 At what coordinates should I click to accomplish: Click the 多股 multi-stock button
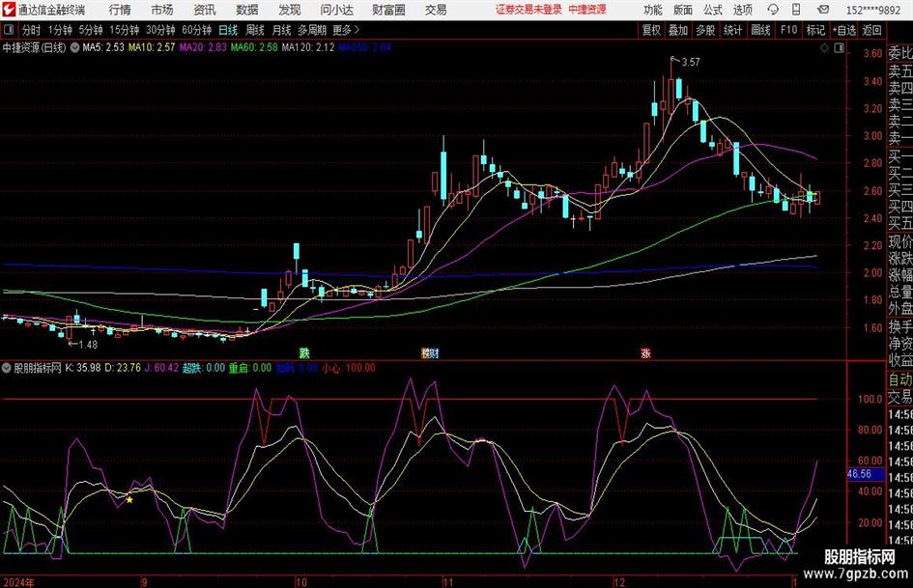pyautogui.click(x=705, y=30)
